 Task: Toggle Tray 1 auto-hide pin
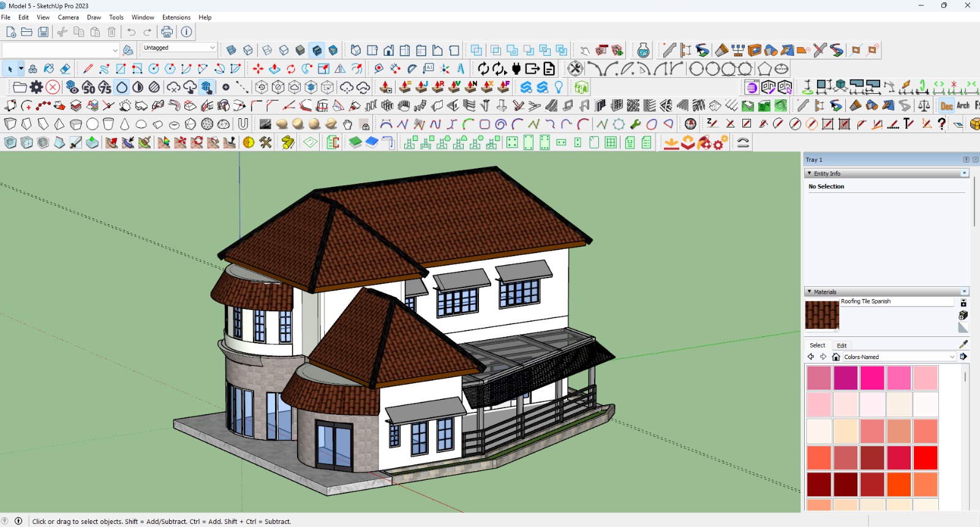pyautogui.click(x=966, y=159)
